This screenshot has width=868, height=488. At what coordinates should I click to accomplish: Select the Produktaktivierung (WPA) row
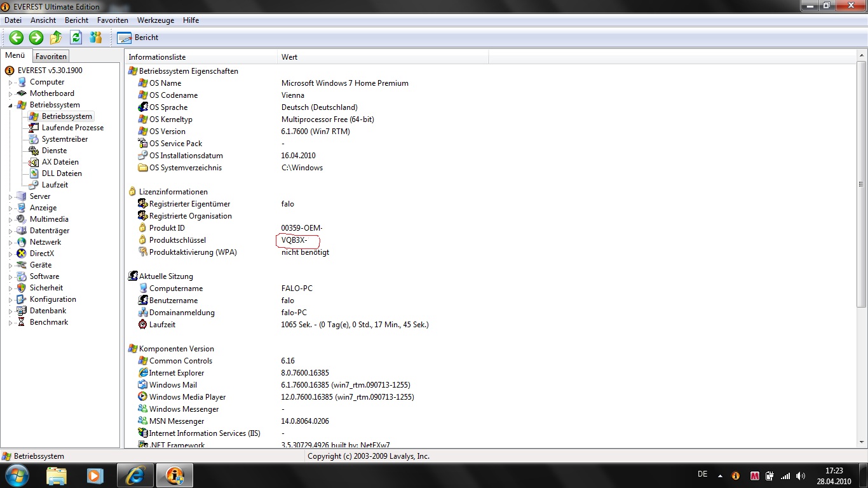tap(491, 252)
